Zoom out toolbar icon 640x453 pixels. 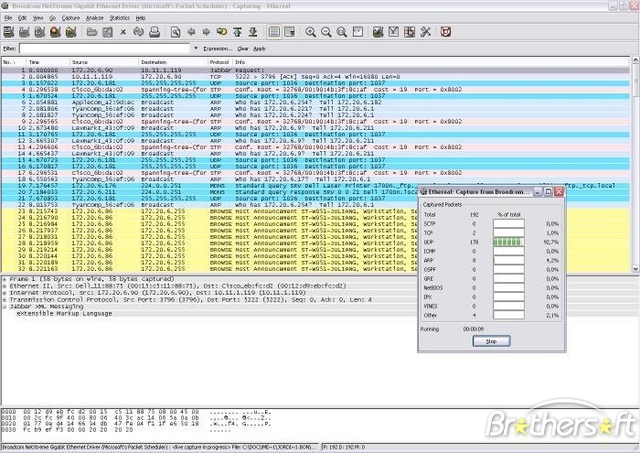pos(326,32)
